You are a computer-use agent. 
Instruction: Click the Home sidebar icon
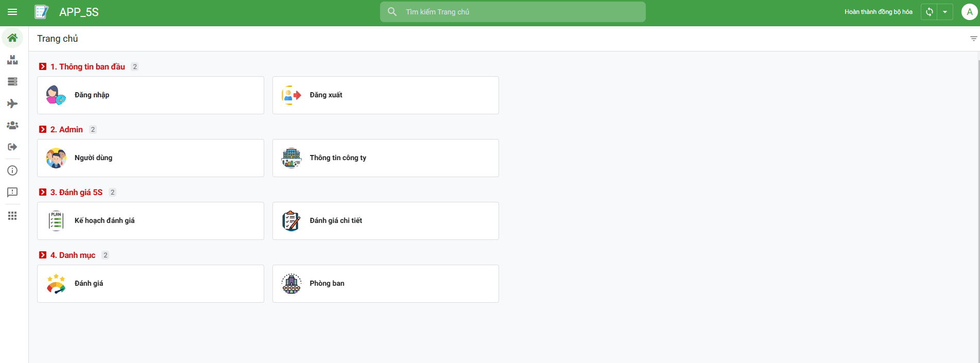pyautogui.click(x=12, y=38)
